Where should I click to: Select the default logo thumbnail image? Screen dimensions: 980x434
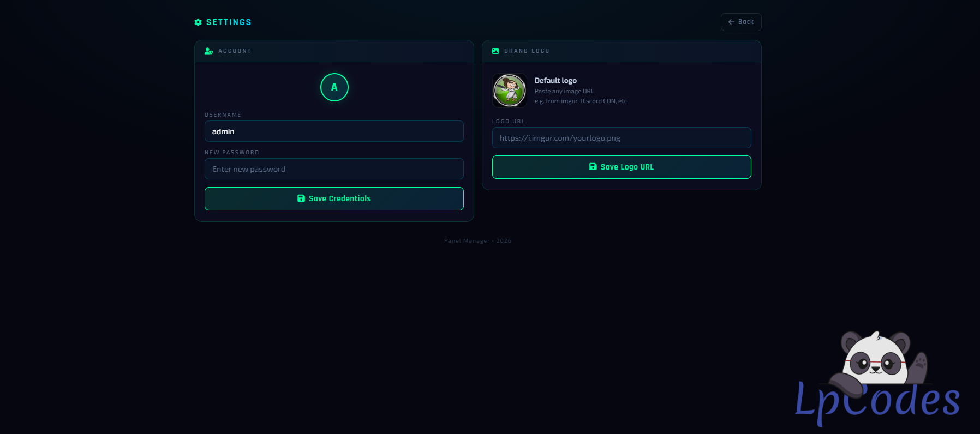pyautogui.click(x=509, y=91)
